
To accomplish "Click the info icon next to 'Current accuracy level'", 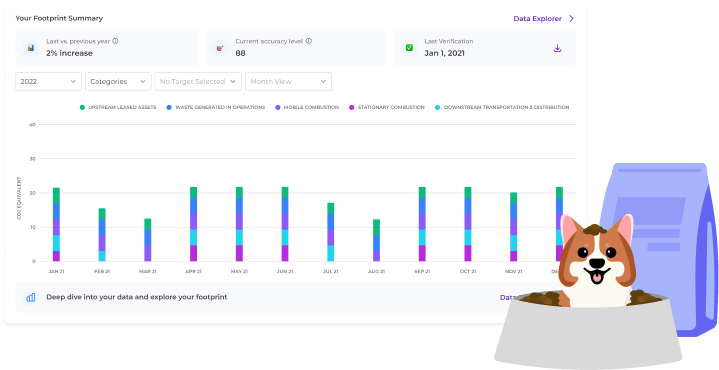I will tap(309, 41).
